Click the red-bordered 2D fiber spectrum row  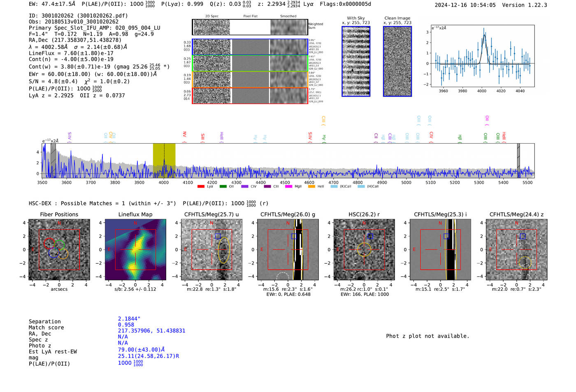click(x=250, y=95)
